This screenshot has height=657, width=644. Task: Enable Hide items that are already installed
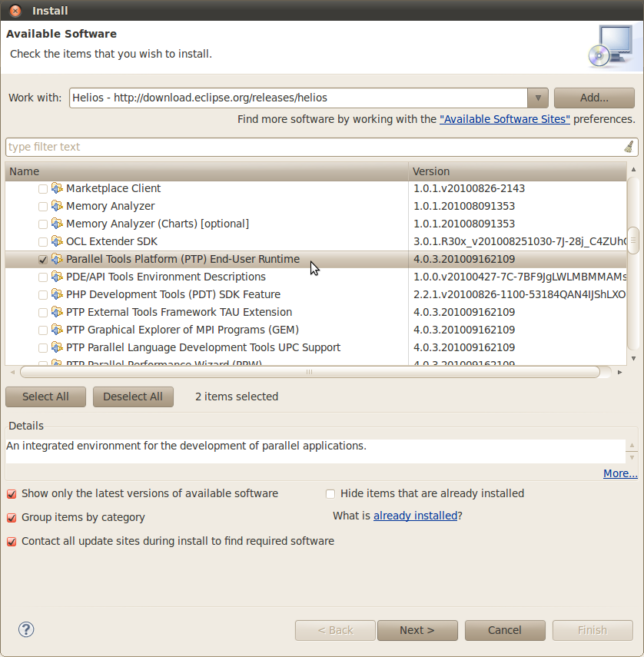(330, 494)
